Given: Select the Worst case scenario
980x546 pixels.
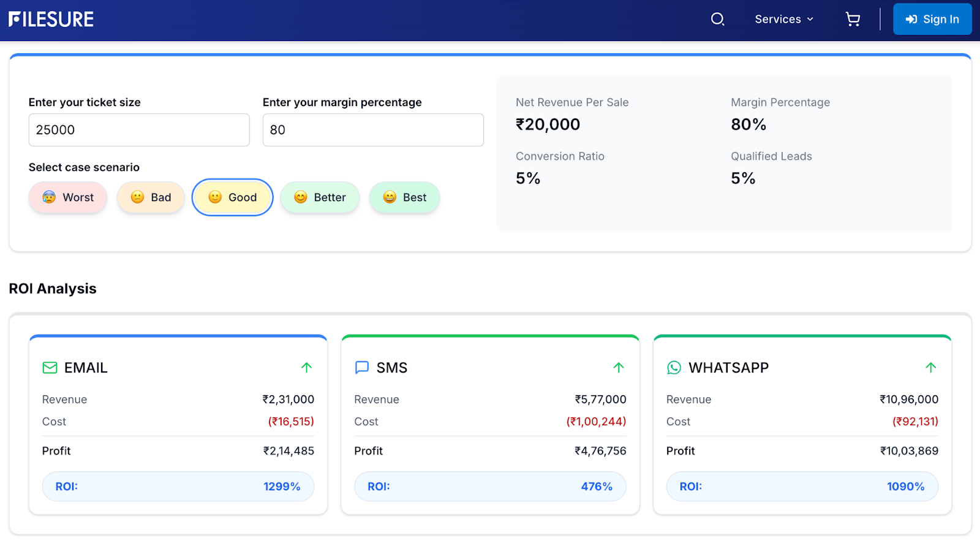Looking at the screenshot, I should pos(68,197).
